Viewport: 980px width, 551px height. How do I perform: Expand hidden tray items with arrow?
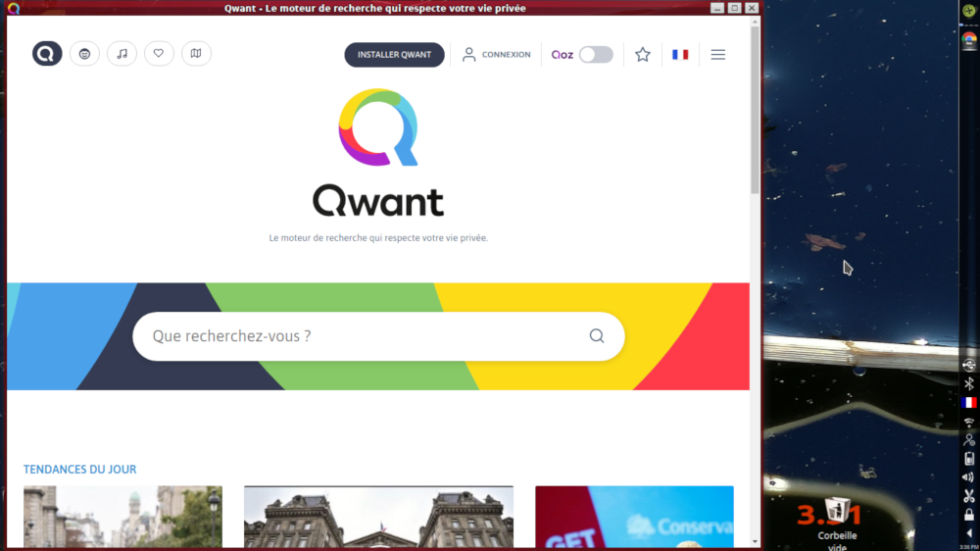[969, 533]
